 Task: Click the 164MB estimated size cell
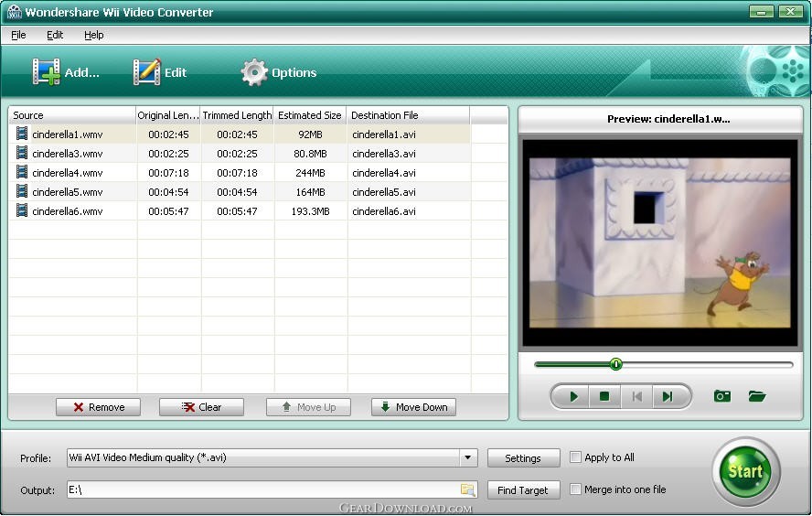pyautogui.click(x=310, y=192)
